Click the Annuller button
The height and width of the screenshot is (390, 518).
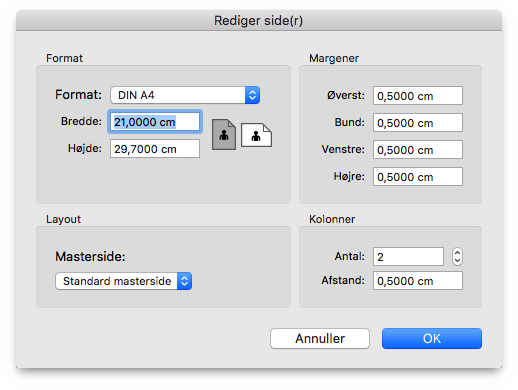pos(320,339)
